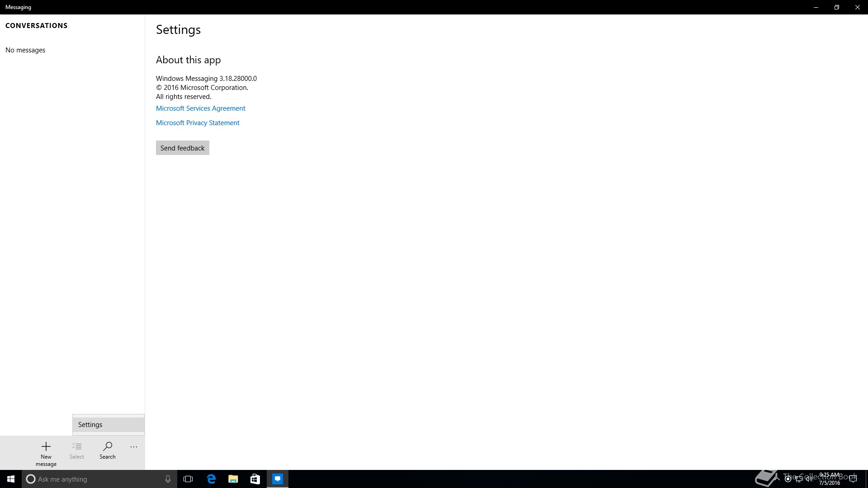Click the Cortana microphone icon

[168, 479]
